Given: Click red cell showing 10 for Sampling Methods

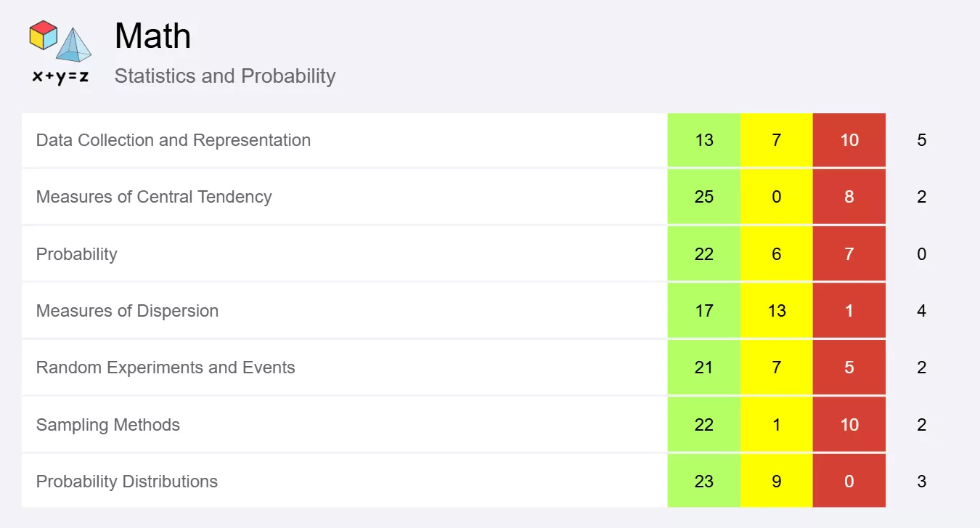Looking at the screenshot, I should click(849, 425).
